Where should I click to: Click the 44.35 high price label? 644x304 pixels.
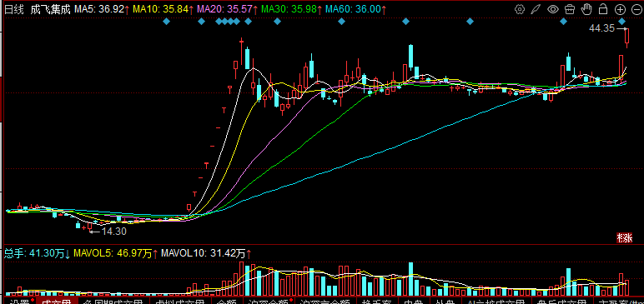(601, 28)
